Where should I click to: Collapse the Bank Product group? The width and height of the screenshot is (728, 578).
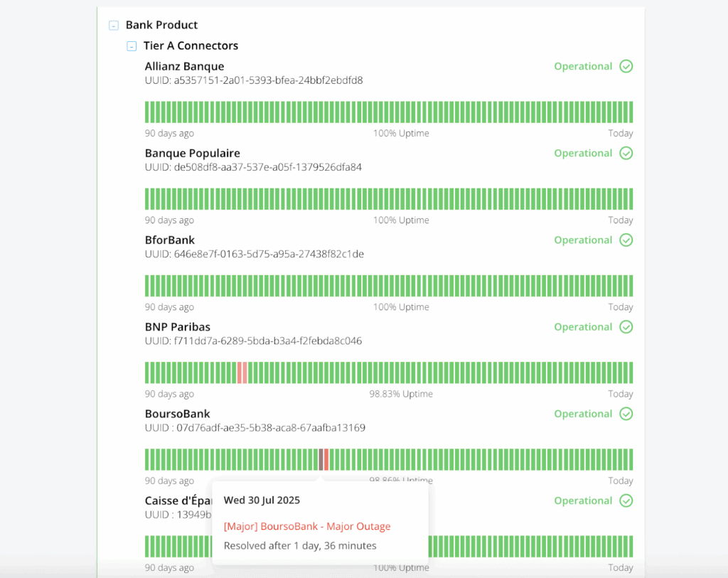pos(114,26)
